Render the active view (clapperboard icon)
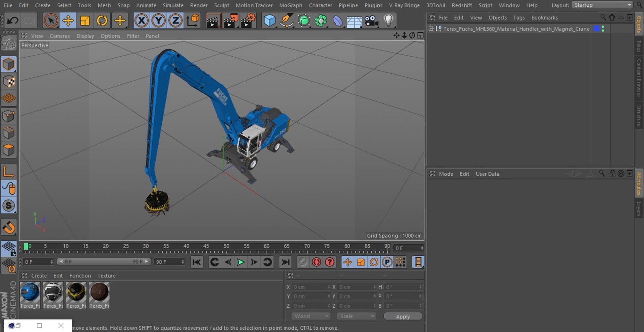 tap(213, 21)
